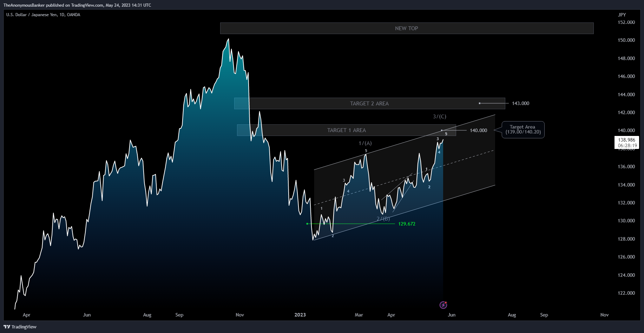Click the U.S. Dollar / Japanese Yen title
The height and width of the screenshot is (333, 644).
point(43,15)
